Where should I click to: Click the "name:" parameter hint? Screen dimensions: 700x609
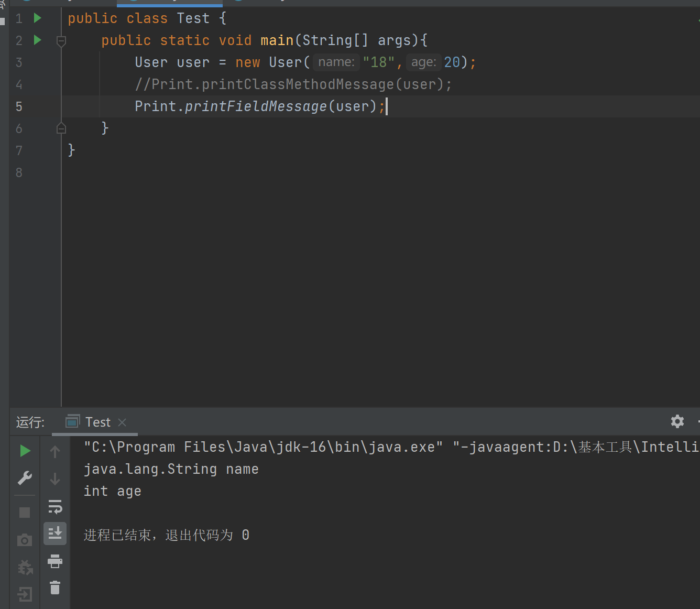click(x=336, y=62)
